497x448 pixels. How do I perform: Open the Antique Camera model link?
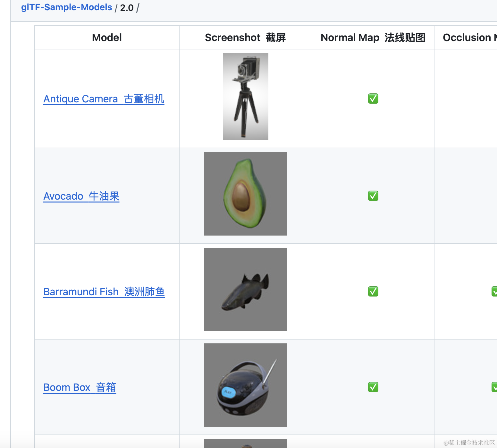[104, 99]
